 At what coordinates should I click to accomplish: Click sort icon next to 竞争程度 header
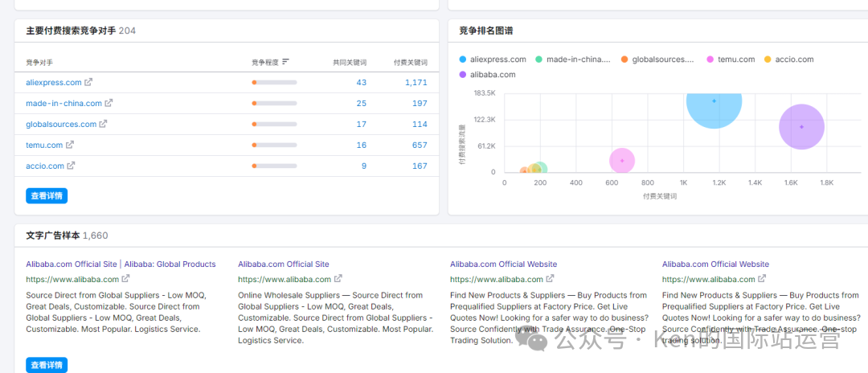pos(285,62)
